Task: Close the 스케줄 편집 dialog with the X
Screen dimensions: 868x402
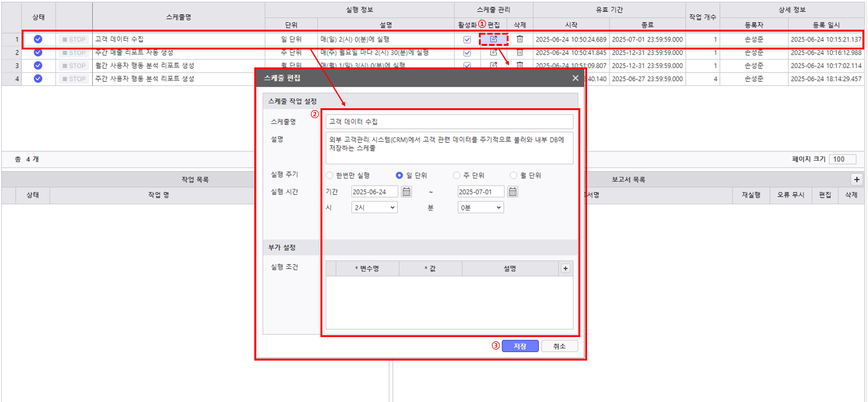Action: coord(575,78)
